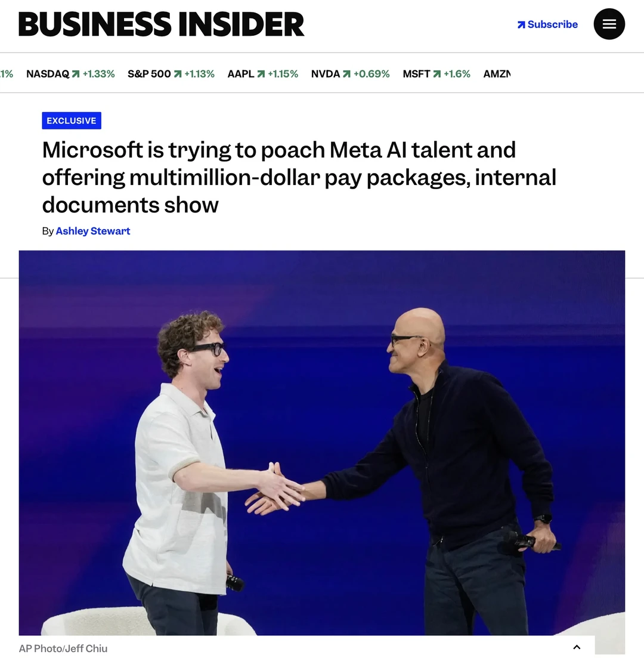Open the NASDAQ ticker item

(x=70, y=74)
